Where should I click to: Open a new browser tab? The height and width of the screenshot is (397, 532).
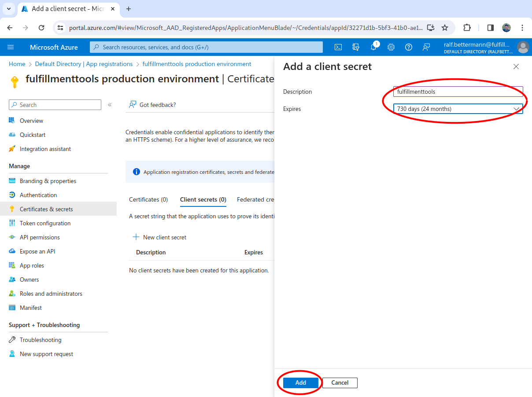point(129,9)
